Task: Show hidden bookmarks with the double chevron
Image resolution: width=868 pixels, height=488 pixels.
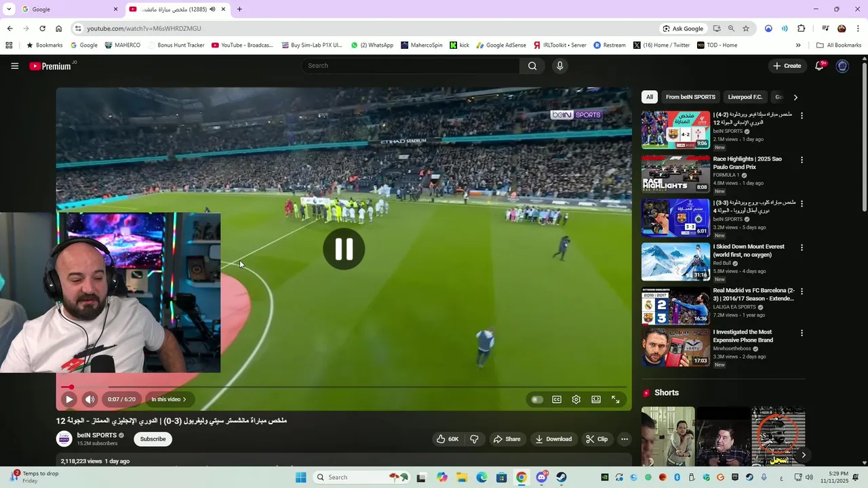Action: tap(798, 45)
